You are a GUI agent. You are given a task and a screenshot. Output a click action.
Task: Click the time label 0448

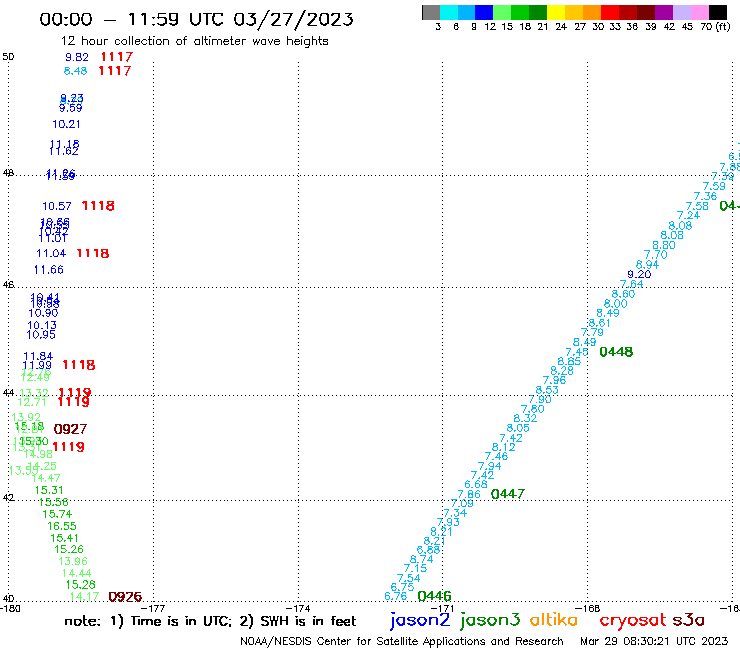click(616, 352)
